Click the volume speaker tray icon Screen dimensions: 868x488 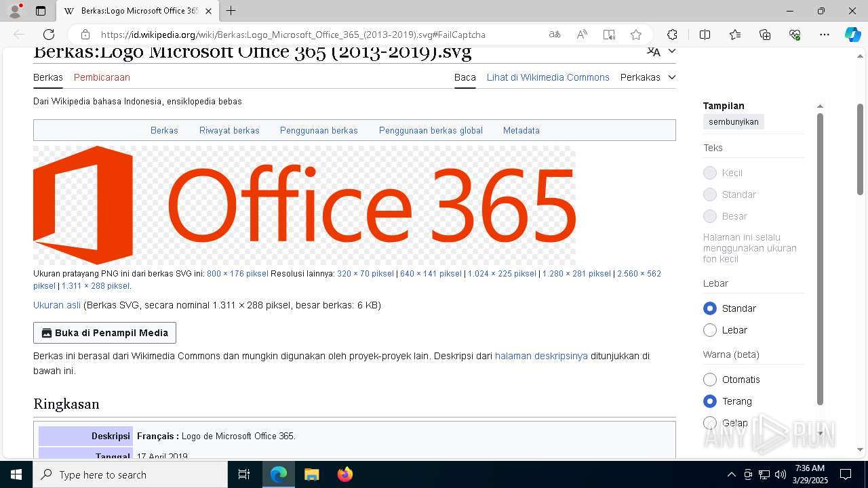(x=781, y=474)
